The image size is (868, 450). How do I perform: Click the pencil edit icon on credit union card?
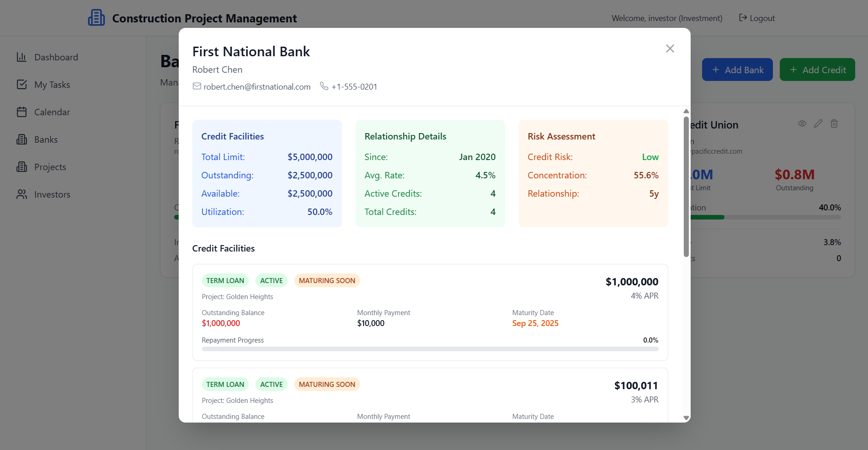click(818, 123)
